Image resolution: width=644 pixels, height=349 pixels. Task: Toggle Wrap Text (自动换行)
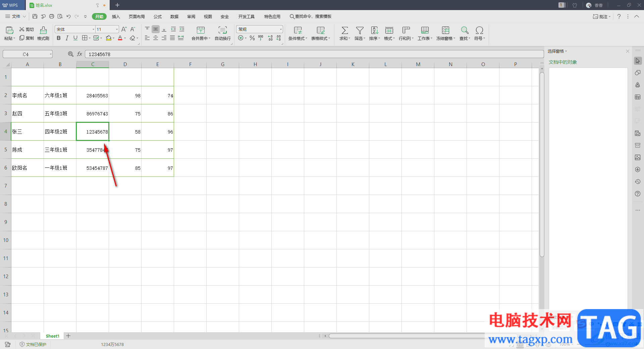223,34
